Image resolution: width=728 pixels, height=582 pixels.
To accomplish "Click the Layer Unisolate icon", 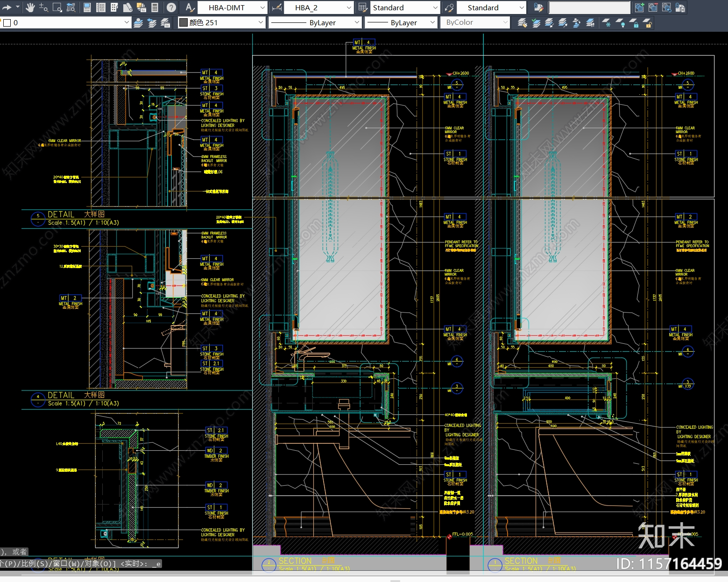I will pos(590,22).
